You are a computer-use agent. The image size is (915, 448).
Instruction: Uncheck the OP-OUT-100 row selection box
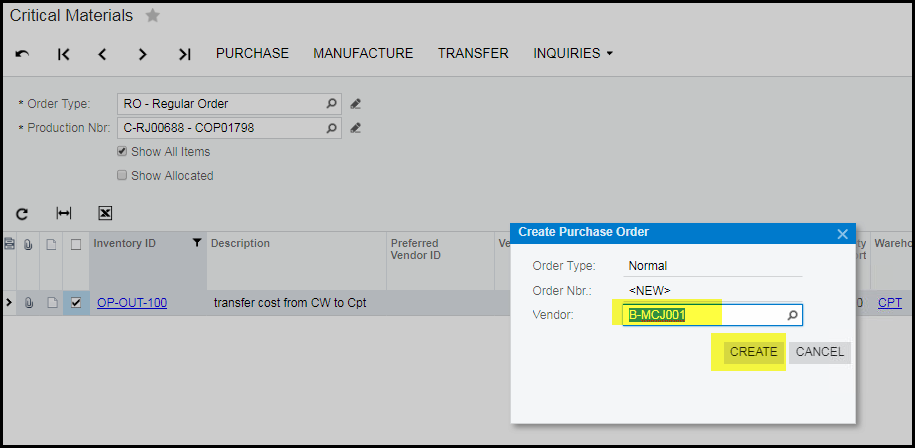[76, 303]
